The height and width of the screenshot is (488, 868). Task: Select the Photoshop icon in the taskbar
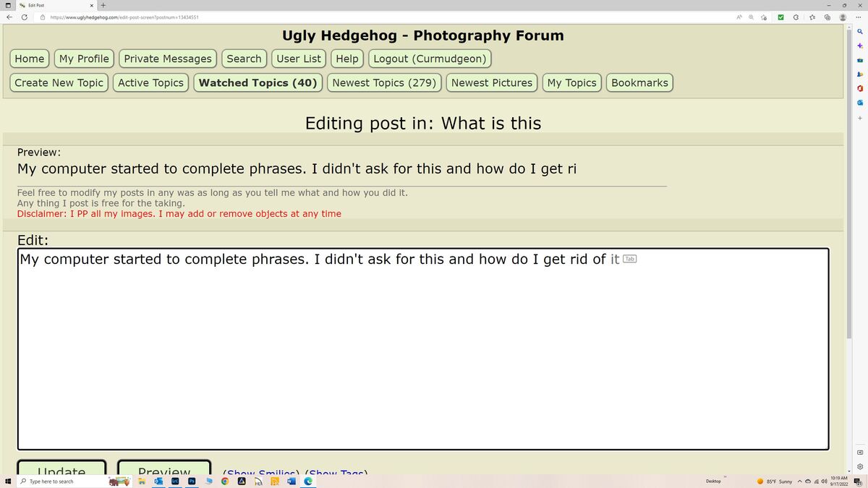[x=190, y=481]
